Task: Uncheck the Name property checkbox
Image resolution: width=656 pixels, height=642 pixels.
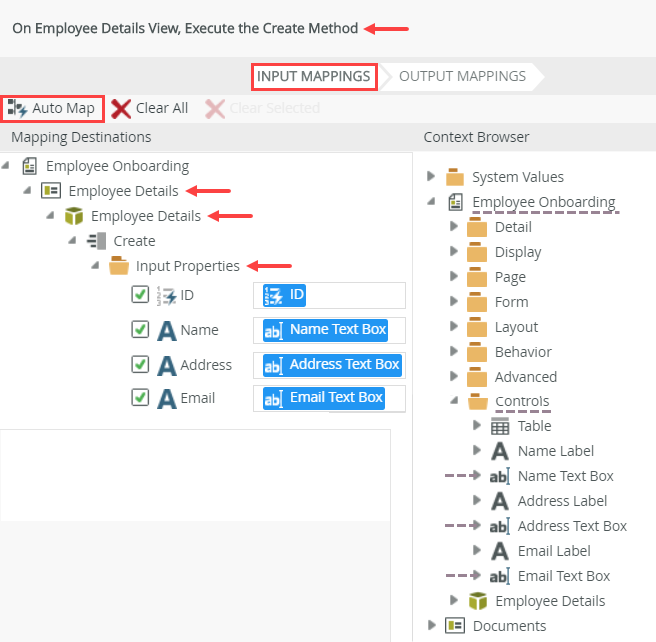Action: 140,330
